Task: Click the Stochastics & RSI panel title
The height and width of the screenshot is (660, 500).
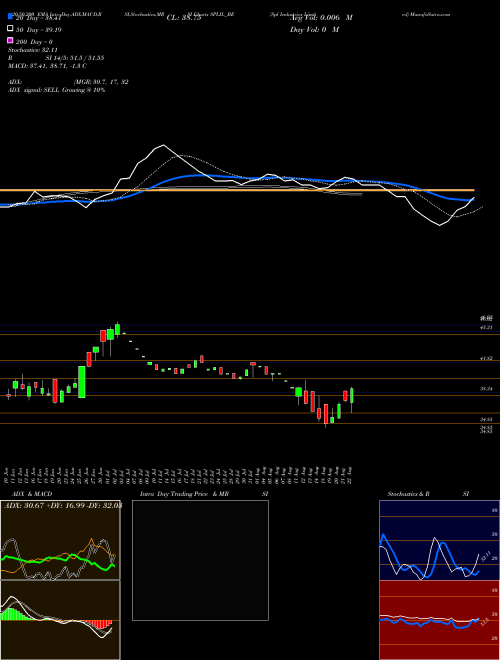Action: (x=428, y=494)
